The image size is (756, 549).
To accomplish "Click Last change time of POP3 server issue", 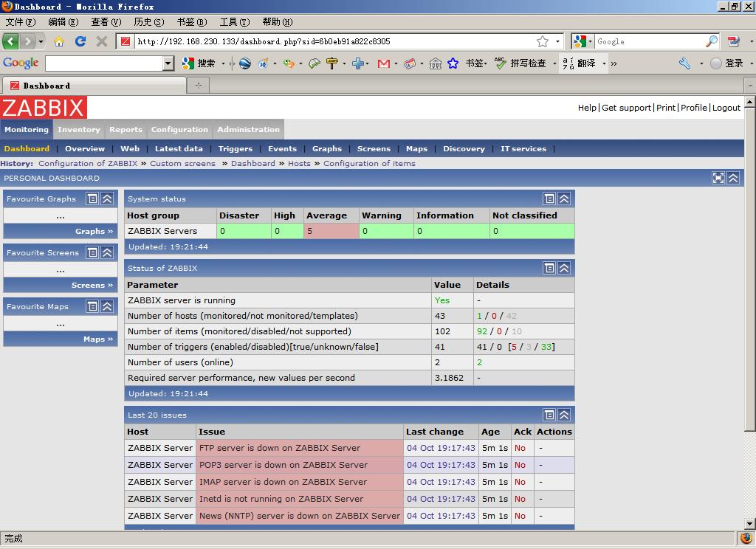I will click(441, 465).
